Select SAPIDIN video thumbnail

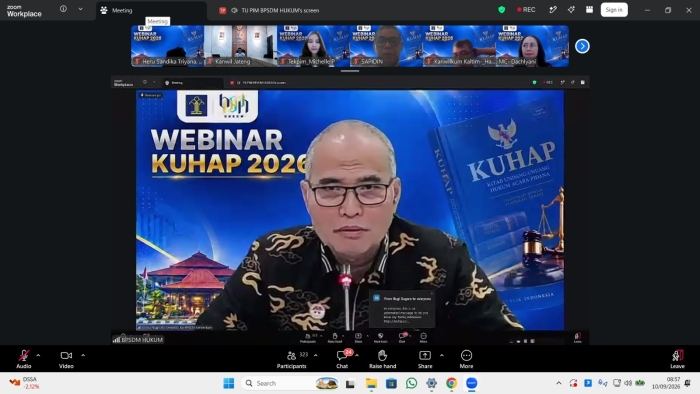click(386, 46)
